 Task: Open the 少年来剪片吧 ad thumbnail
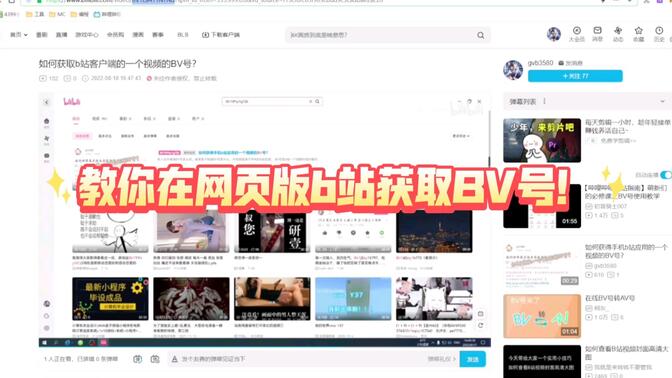tap(542, 141)
